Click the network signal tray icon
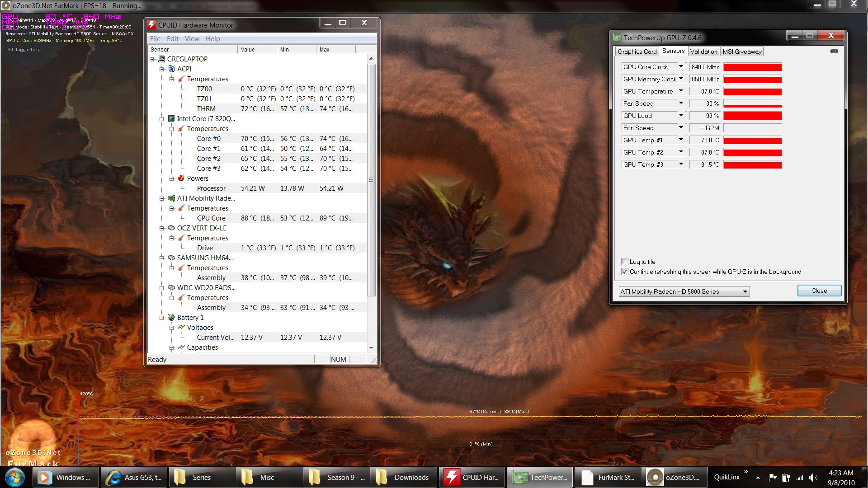Viewport: 868px width, 488px height. (800, 478)
